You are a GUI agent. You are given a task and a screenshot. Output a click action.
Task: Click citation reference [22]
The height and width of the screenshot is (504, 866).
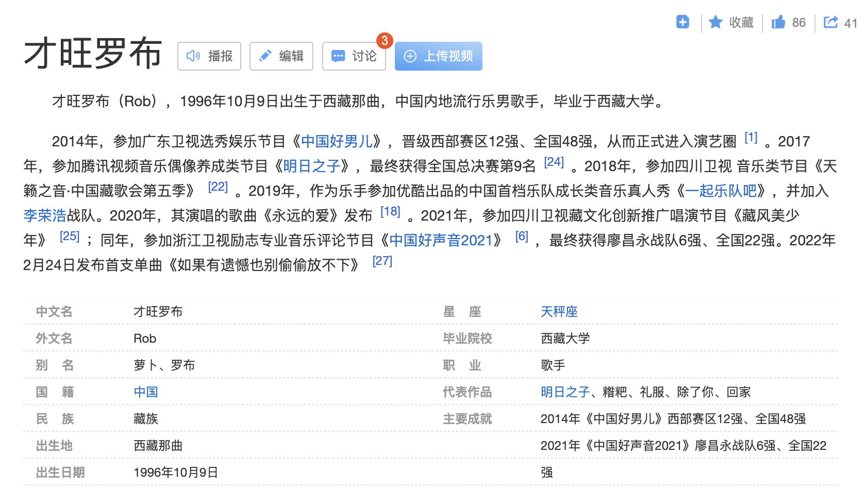coord(218,187)
